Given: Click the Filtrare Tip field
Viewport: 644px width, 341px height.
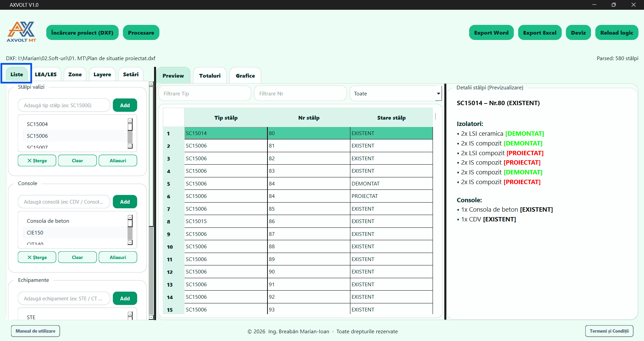Looking at the screenshot, I should [205, 93].
